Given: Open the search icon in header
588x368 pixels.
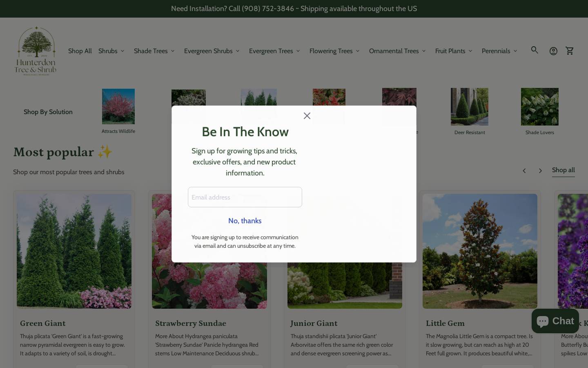Looking at the screenshot, I should click(x=535, y=50).
